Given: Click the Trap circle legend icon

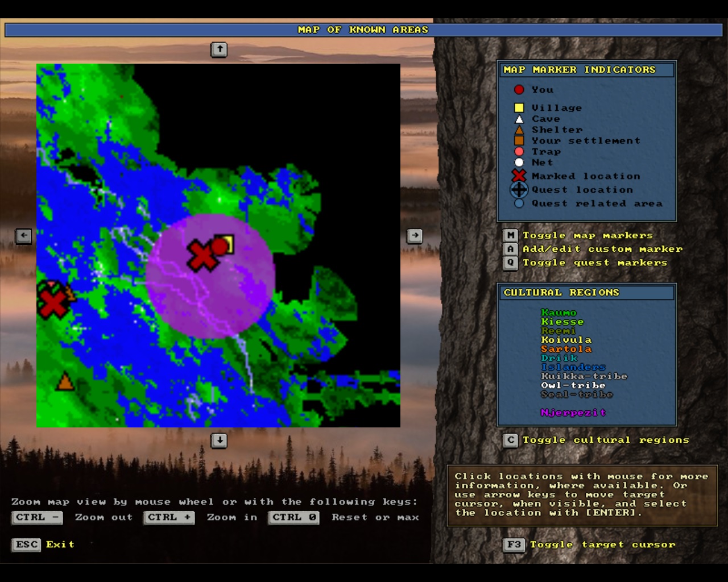Looking at the screenshot, I should pos(519,151).
